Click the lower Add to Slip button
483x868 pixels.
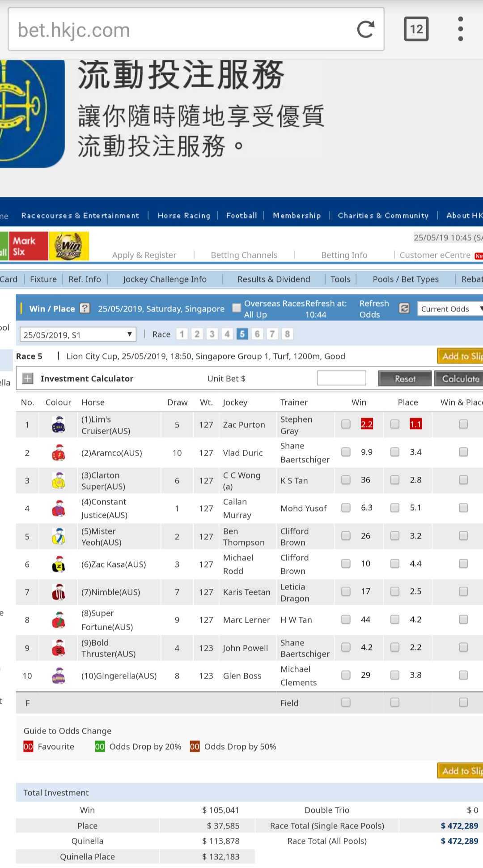(x=461, y=770)
